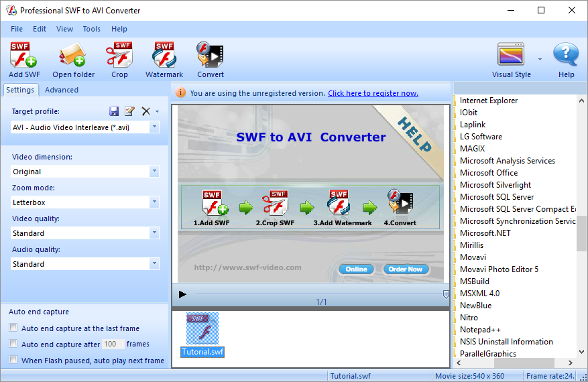Select the IObit list entry

coord(469,113)
